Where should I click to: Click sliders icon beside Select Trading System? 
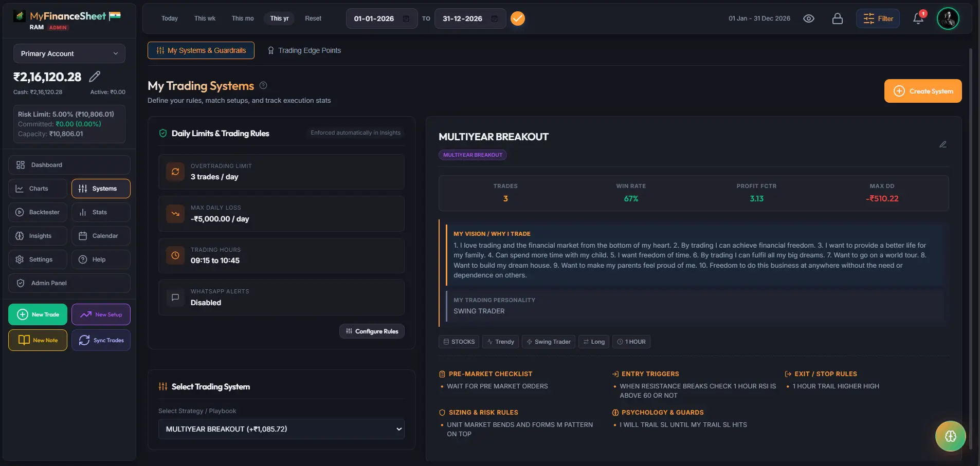point(163,386)
